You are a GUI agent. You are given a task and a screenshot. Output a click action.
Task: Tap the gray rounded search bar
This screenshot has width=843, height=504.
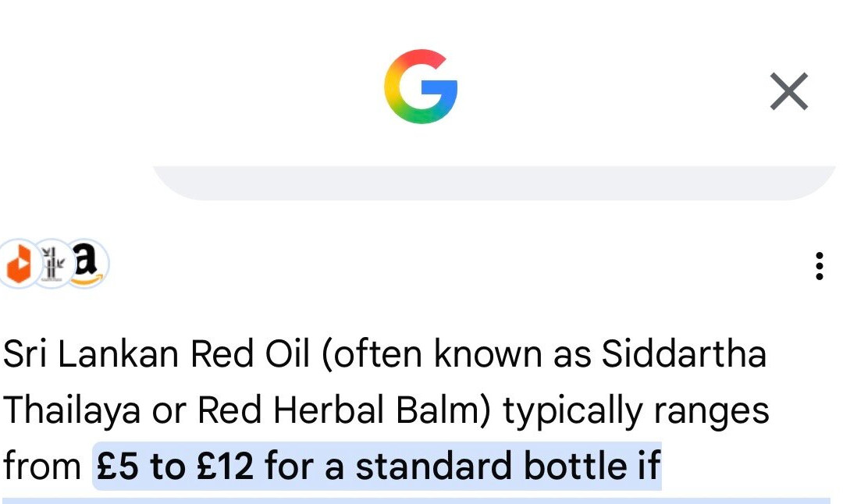coord(495,183)
